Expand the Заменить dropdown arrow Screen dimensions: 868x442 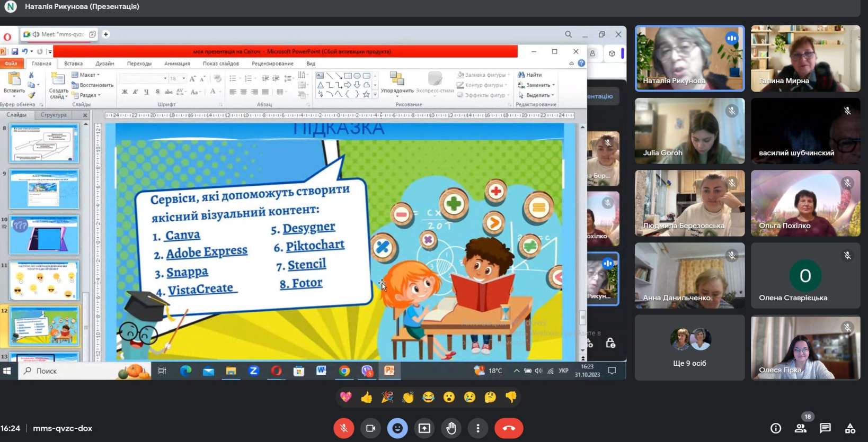click(x=554, y=85)
